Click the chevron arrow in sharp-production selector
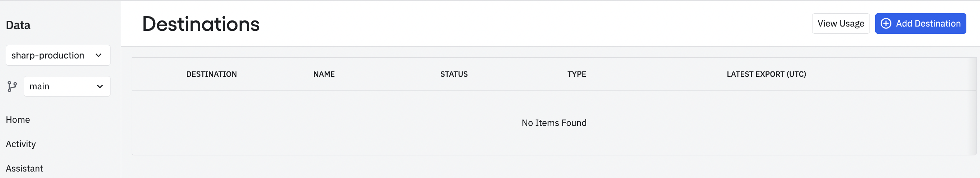The width and height of the screenshot is (980, 178). click(99, 56)
